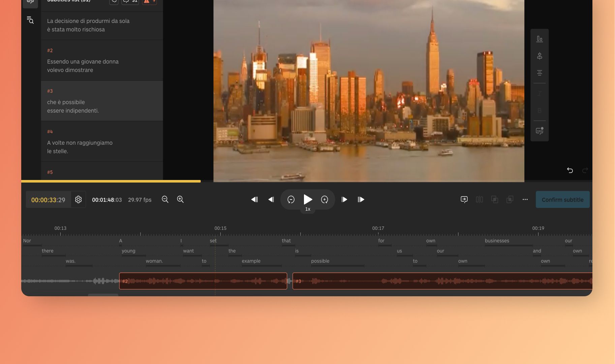This screenshot has height=364, width=615.
Task: Zoom out the timeline
Action: (165, 199)
